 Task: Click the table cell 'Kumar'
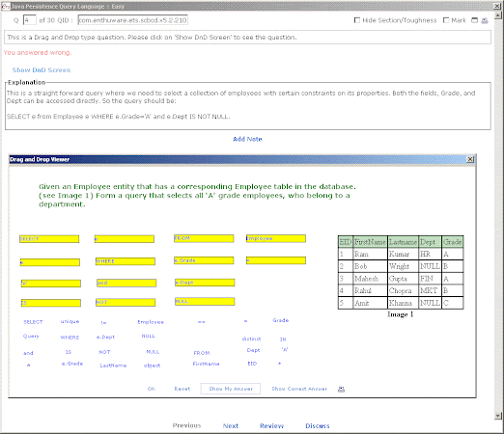pyautogui.click(x=403, y=254)
